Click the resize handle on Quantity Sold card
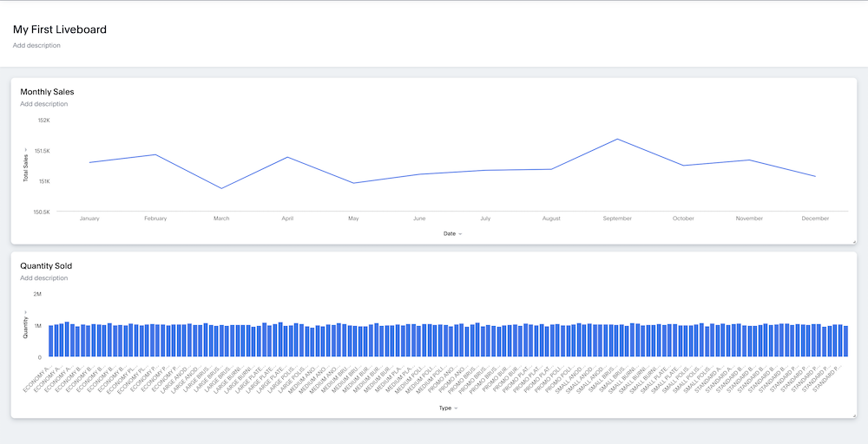The width and height of the screenshot is (868, 444). (x=854, y=415)
